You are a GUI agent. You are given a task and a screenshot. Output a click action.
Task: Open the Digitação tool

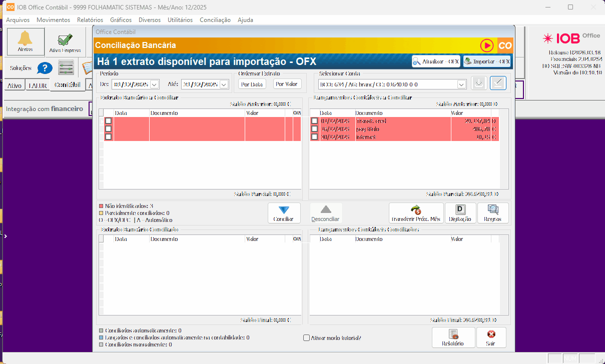[460, 212]
